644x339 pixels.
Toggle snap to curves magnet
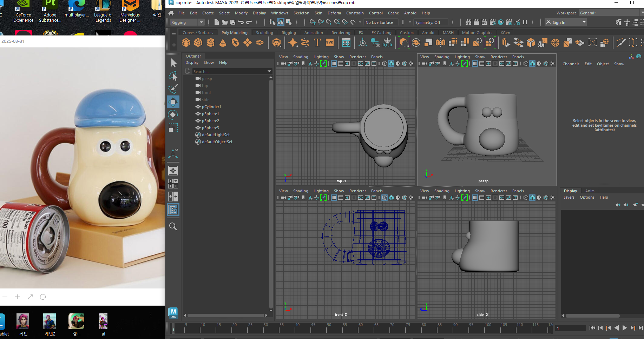pyautogui.click(x=320, y=22)
